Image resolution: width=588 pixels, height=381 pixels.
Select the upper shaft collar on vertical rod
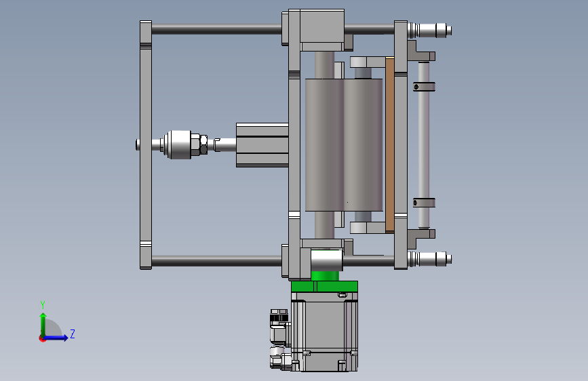[424, 87]
